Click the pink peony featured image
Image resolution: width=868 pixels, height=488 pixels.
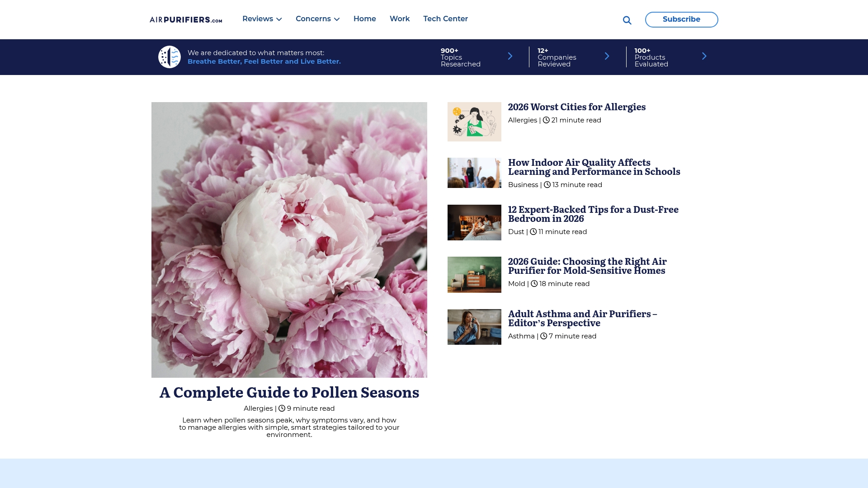click(x=289, y=240)
